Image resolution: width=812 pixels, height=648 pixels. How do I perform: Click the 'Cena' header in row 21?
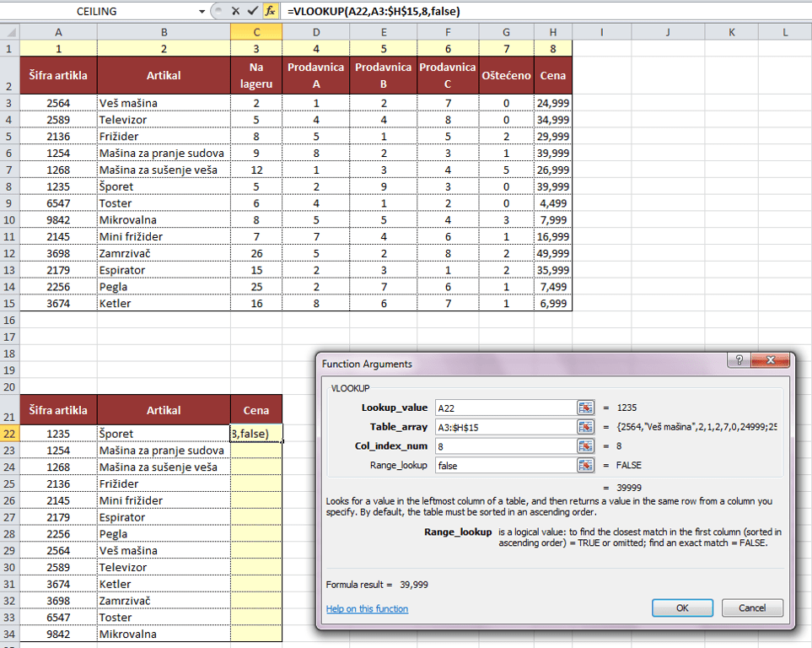point(256,410)
